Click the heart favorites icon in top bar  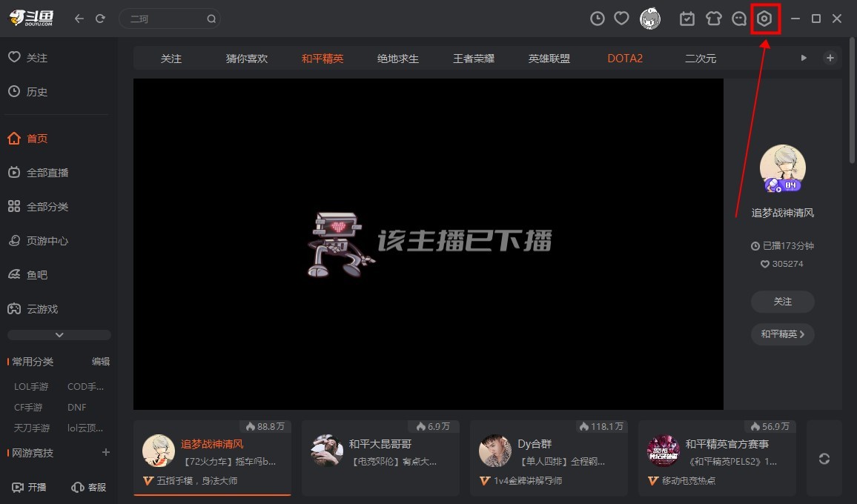click(x=622, y=19)
